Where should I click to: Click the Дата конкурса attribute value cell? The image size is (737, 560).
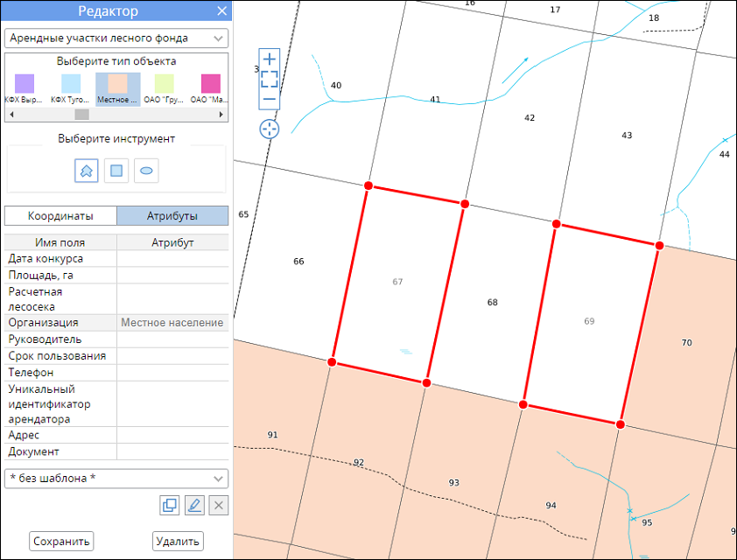(x=172, y=258)
